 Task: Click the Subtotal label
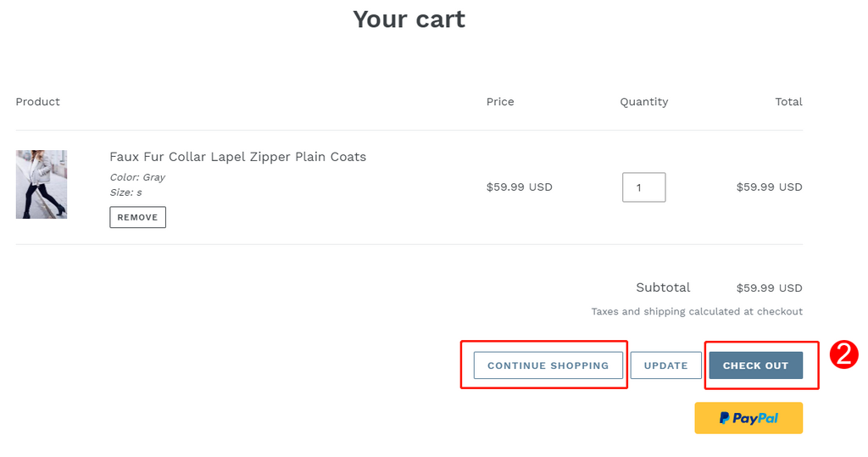[663, 287]
